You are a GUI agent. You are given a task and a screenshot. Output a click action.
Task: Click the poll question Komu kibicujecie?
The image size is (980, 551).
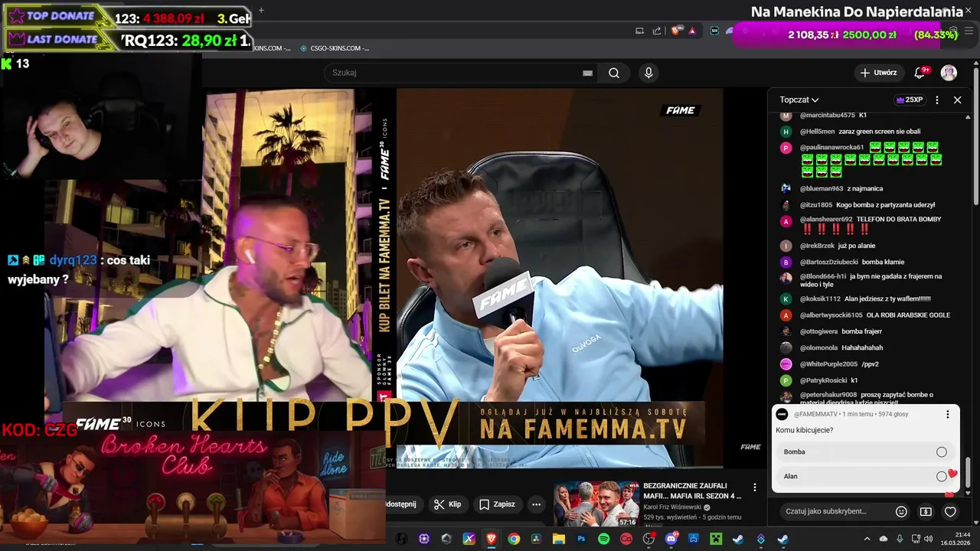coord(804,430)
